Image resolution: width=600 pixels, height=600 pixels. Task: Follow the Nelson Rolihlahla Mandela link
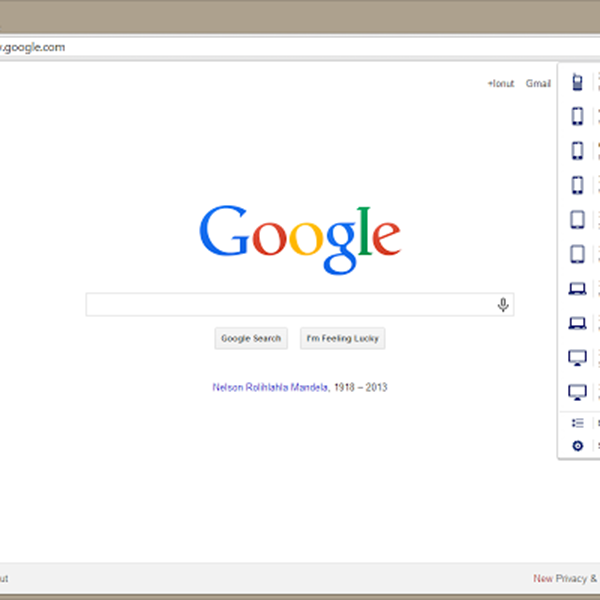coord(270,387)
